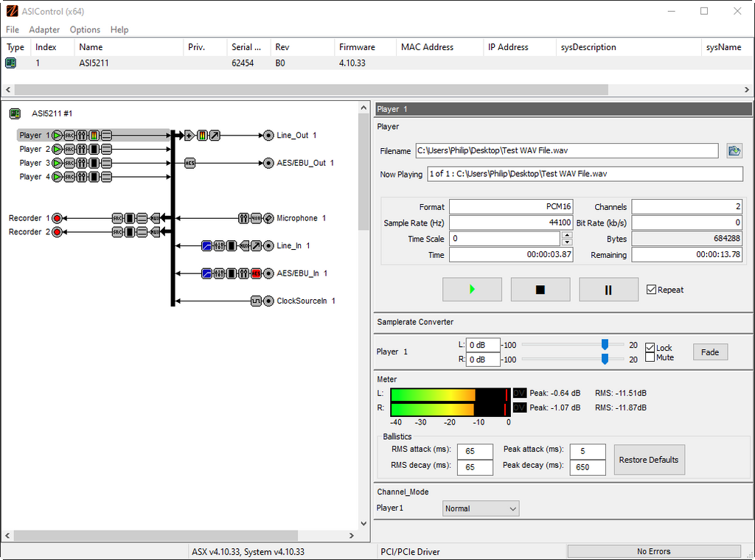Uncheck the Lock volume checkbox
The height and width of the screenshot is (560, 755).
(650, 348)
